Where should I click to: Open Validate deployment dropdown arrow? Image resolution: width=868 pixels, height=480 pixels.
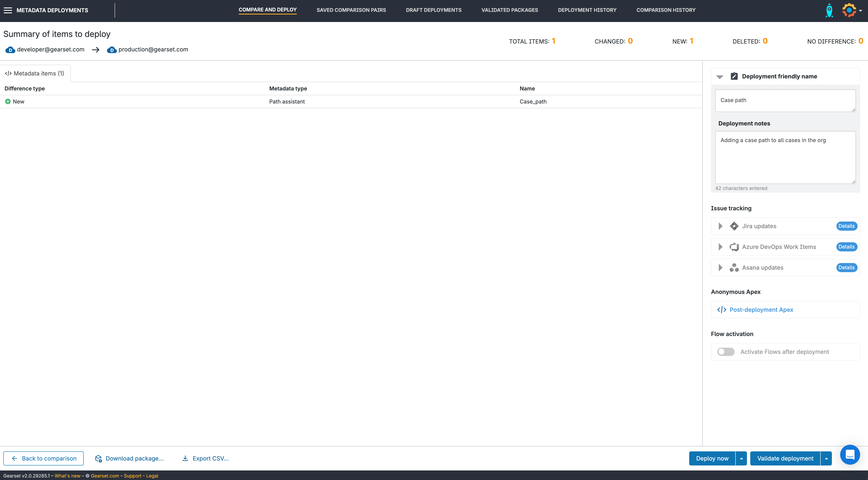point(826,458)
